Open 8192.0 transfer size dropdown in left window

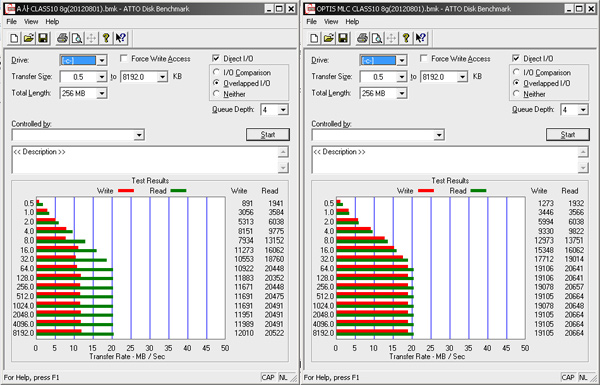point(163,77)
